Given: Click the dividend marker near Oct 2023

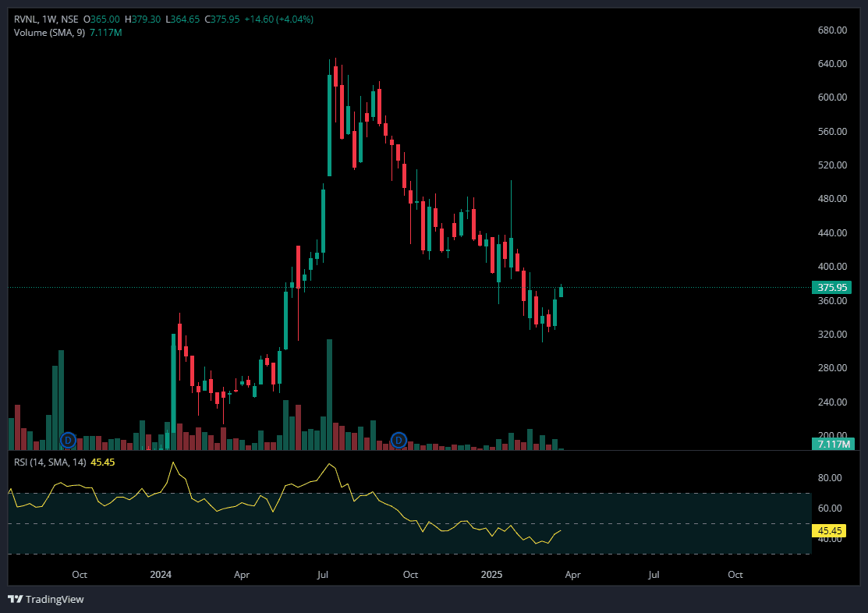Looking at the screenshot, I should coord(68,441).
